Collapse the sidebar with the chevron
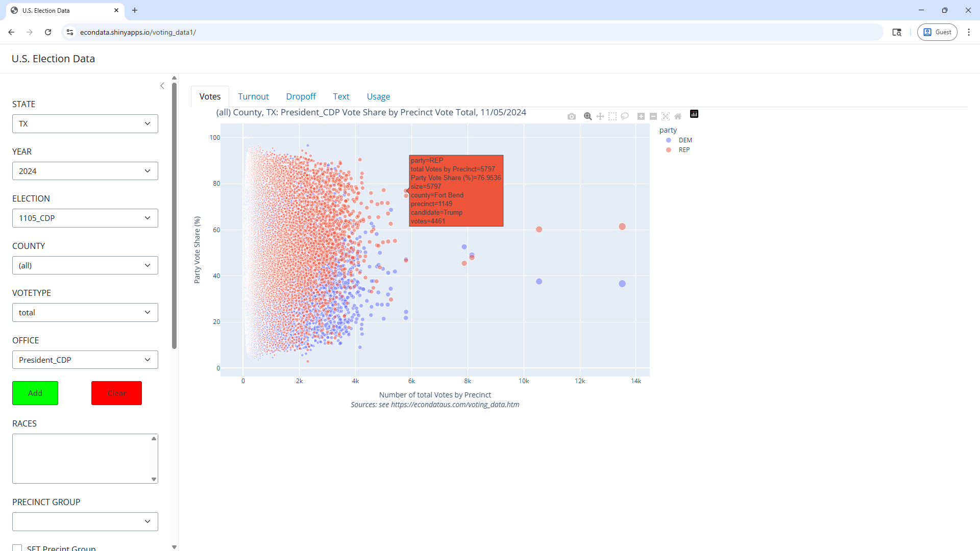The height and width of the screenshot is (551, 980). click(162, 86)
